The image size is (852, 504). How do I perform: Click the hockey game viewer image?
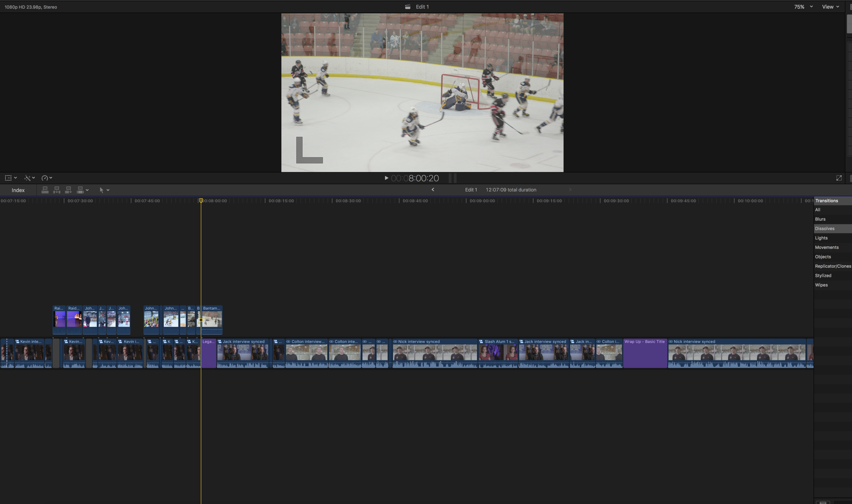click(422, 92)
